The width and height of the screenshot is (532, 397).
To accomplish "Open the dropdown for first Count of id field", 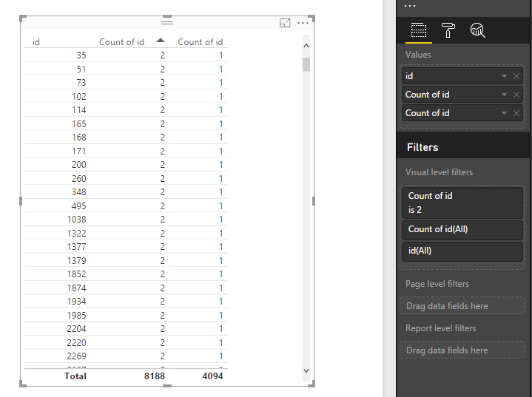I will pos(504,95).
